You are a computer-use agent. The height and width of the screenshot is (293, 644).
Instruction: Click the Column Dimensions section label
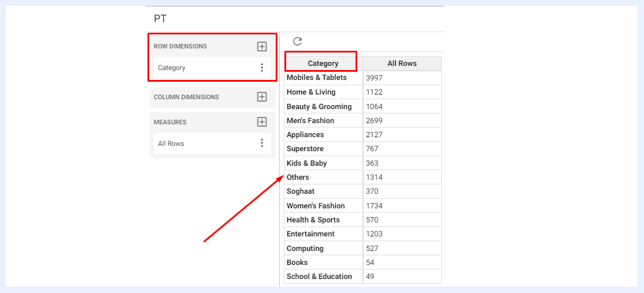point(186,97)
